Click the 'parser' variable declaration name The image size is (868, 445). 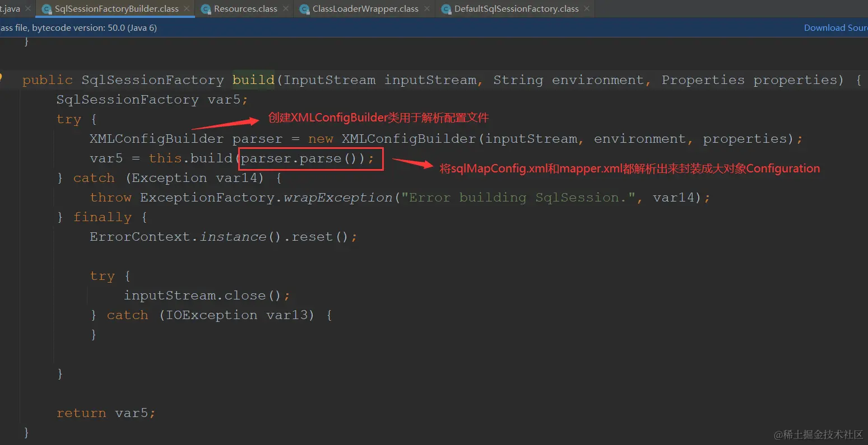[257, 139]
